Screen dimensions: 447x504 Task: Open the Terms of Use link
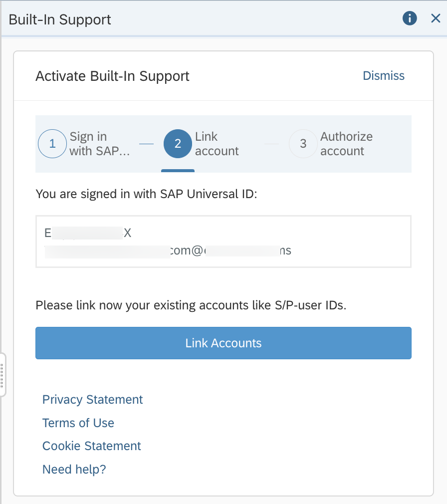tap(78, 423)
